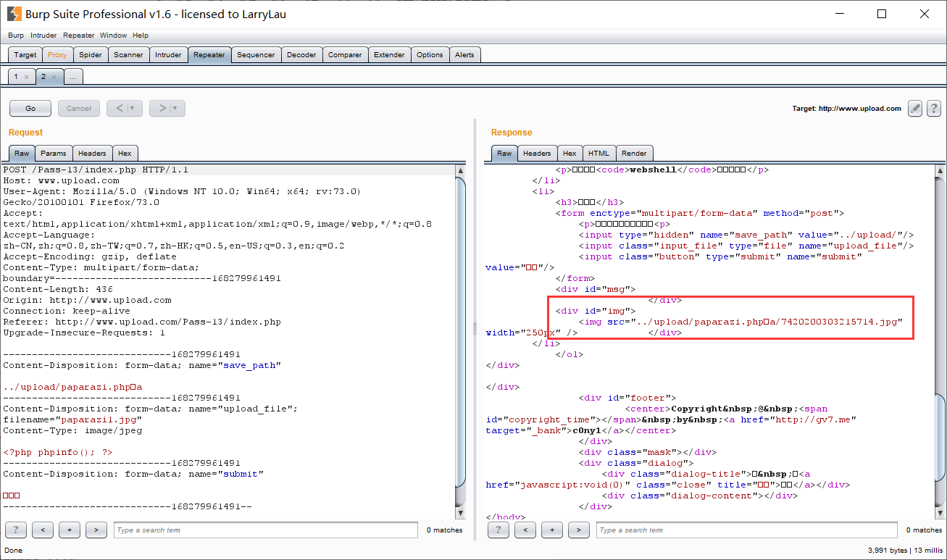
Task: Show the request Headers view
Action: (92, 153)
